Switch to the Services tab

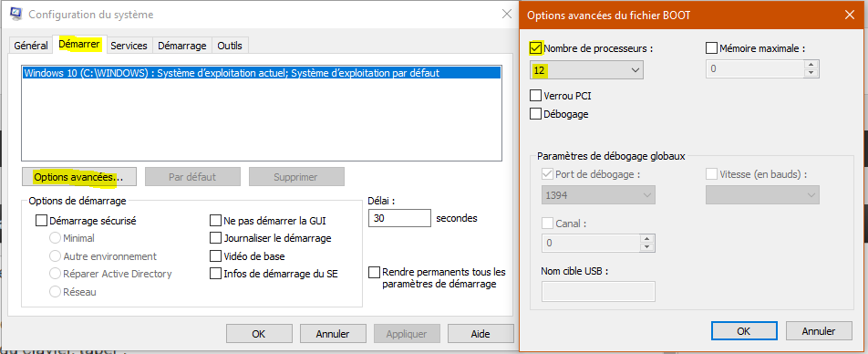[129, 46]
